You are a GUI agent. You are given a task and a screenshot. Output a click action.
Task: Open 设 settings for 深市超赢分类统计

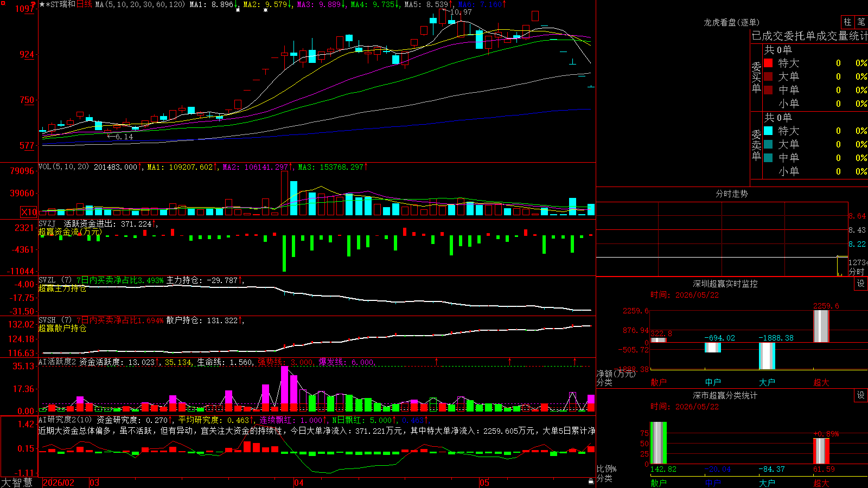point(861,395)
